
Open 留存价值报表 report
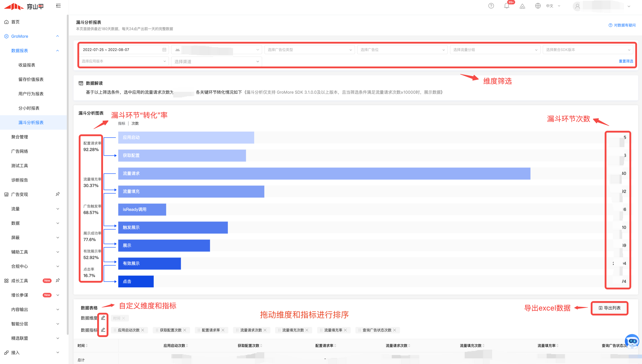pos(31,79)
